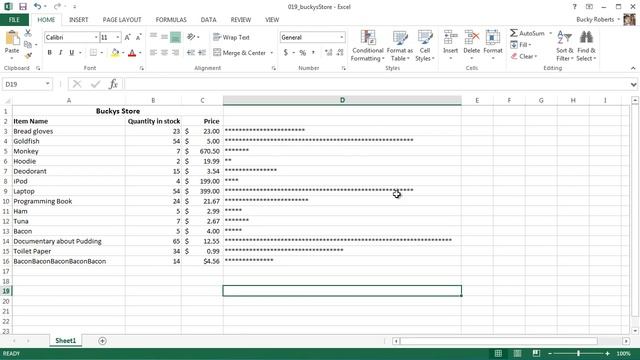Image resolution: width=640 pixels, height=360 pixels.
Task: Click the Borders icon in Font group
Action: tap(93, 53)
